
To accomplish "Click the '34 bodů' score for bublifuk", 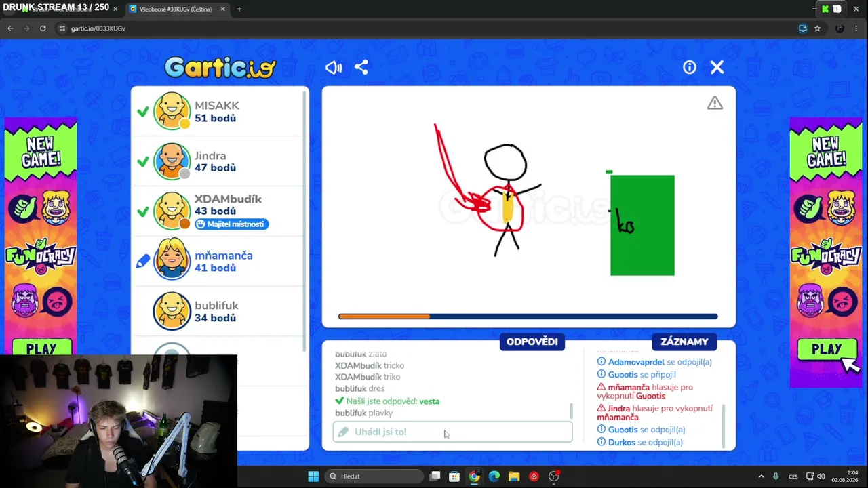I will pyautogui.click(x=215, y=318).
